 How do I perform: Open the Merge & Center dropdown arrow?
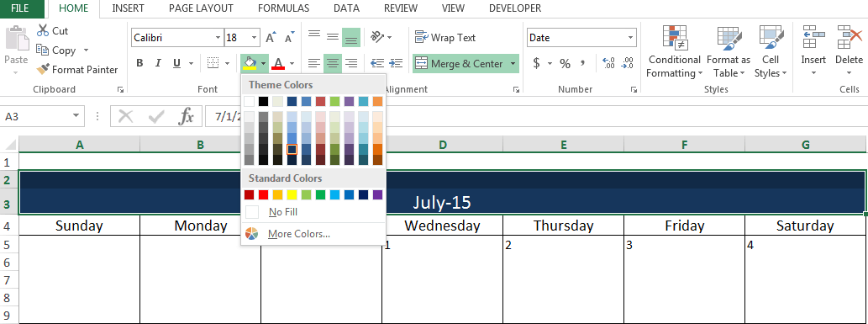pos(513,64)
